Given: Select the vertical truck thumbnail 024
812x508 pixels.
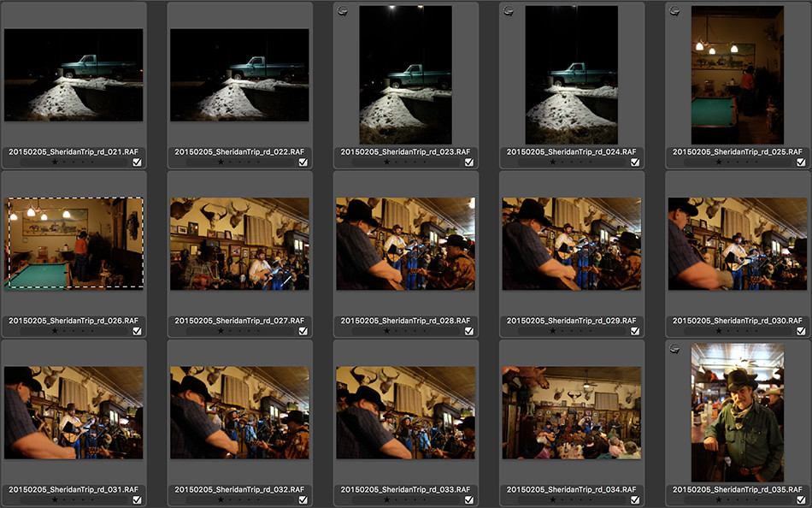Looking at the screenshot, I should tap(572, 75).
